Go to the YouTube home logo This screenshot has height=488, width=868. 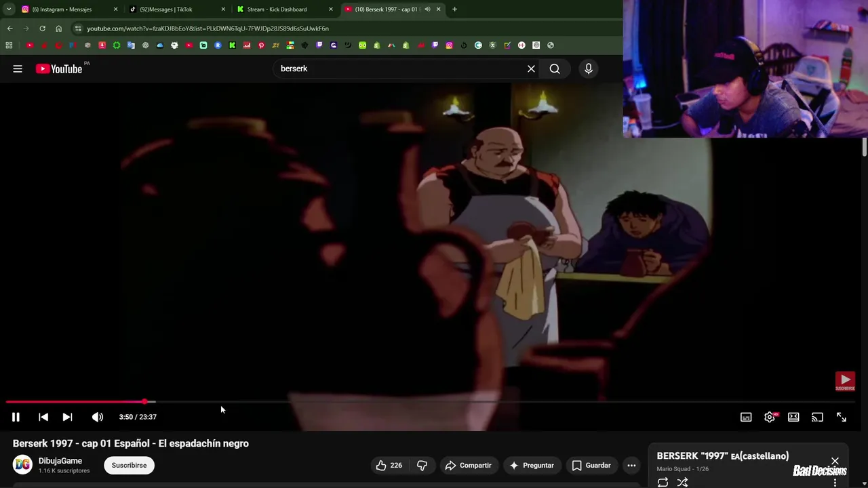(59, 68)
